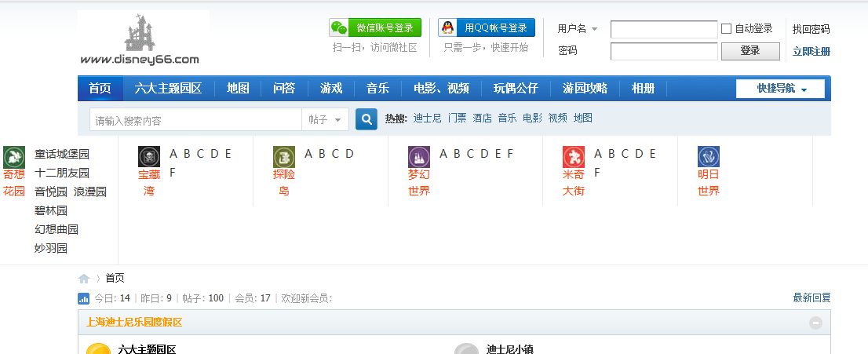The width and height of the screenshot is (868, 354).
Task: Open the 妙羽园 sub-forum link
Action: tap(51, 248)
